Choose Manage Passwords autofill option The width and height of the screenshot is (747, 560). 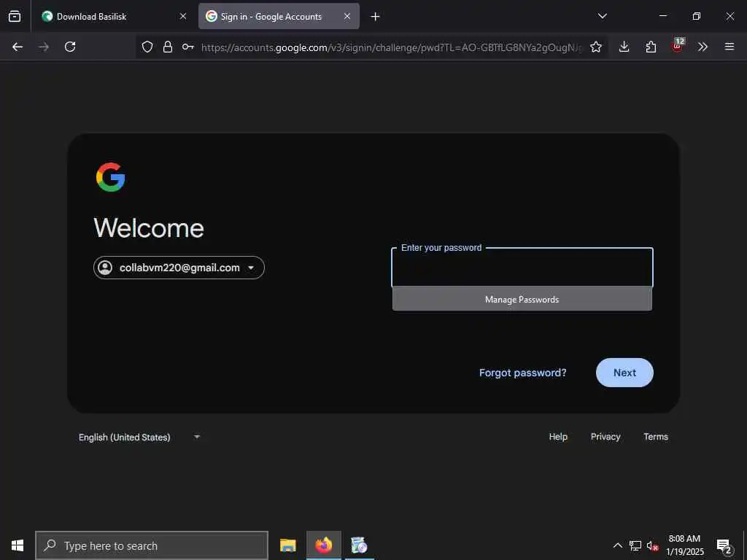pos(522,300)
